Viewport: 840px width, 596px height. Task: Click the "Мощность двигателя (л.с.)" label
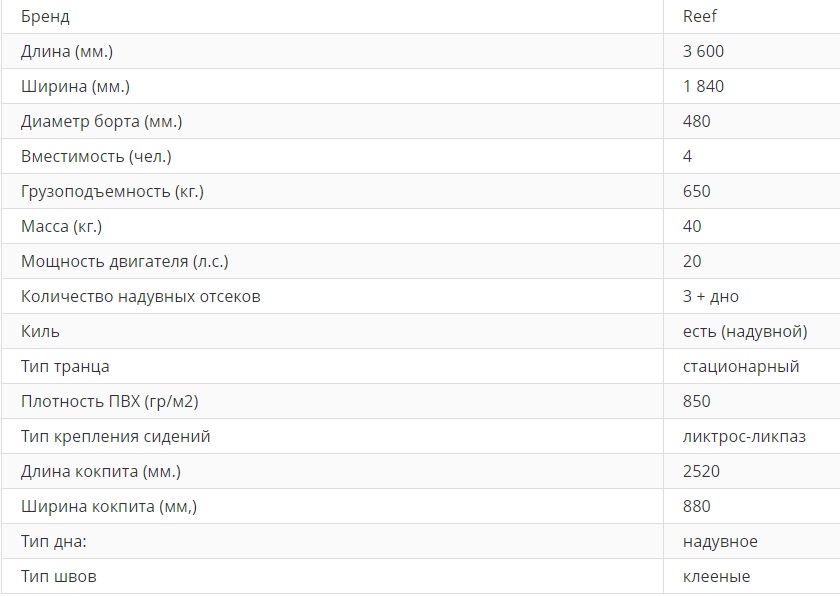(124, 262)
